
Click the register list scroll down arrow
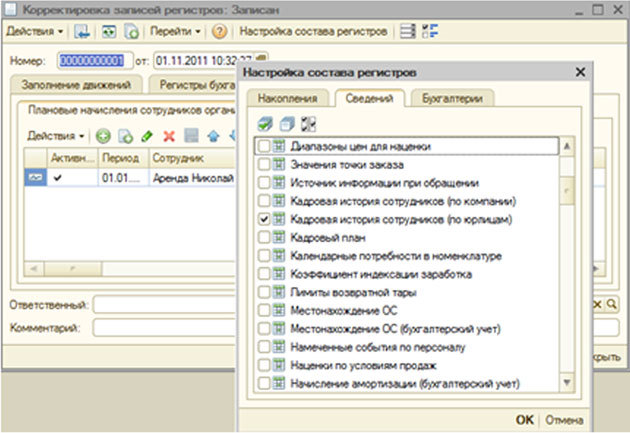click(x=568, y=383)
